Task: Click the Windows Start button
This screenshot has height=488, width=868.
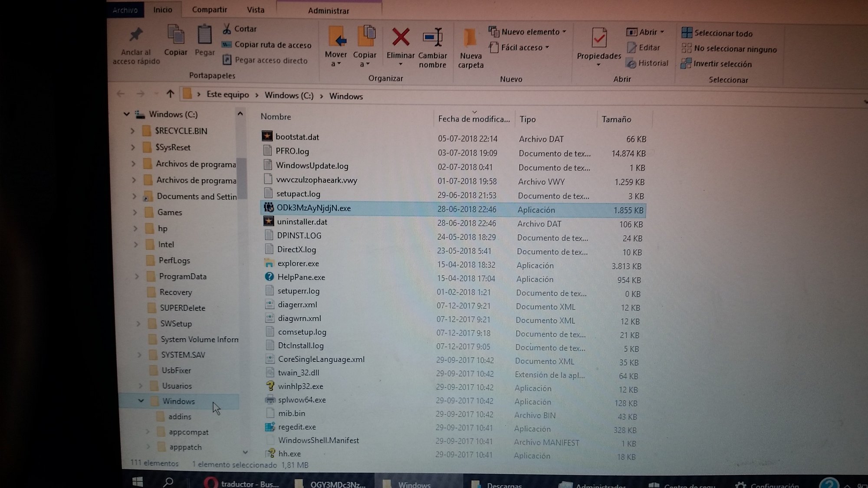Action: point(138,481)
